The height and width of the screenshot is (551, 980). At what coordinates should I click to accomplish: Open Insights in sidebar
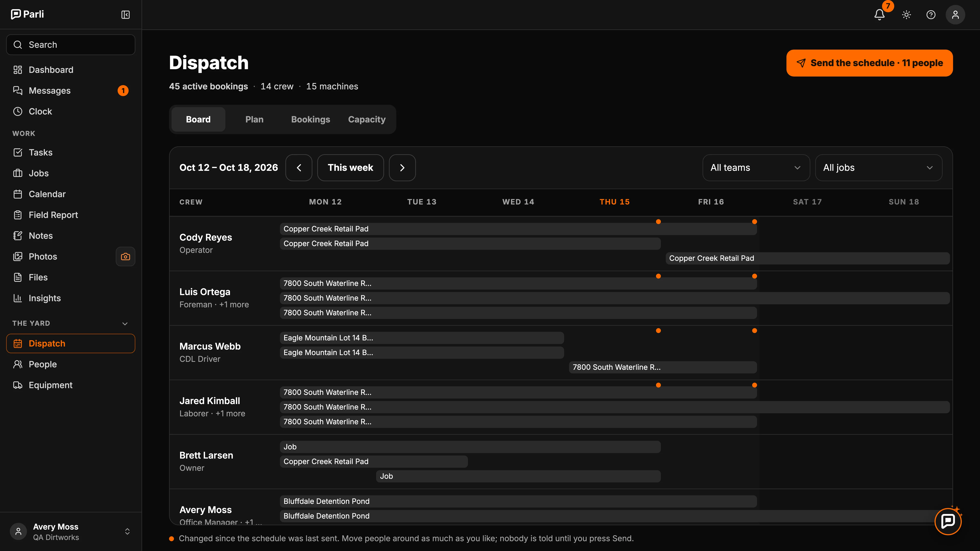[x=71, y=298]
